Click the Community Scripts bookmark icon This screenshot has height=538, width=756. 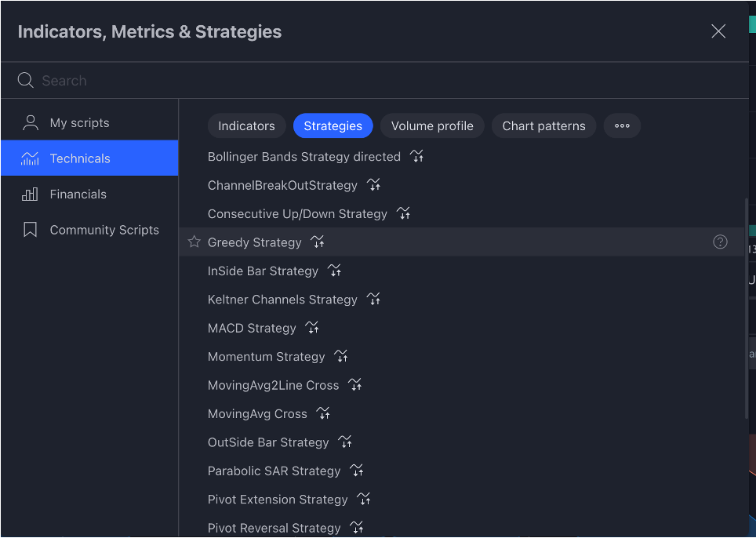point(31,230)
